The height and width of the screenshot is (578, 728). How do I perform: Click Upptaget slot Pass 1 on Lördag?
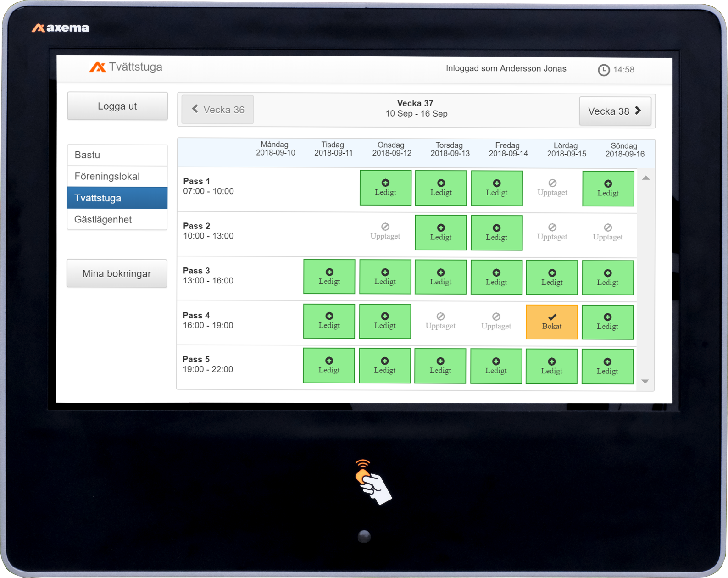(x=552, y=188)
